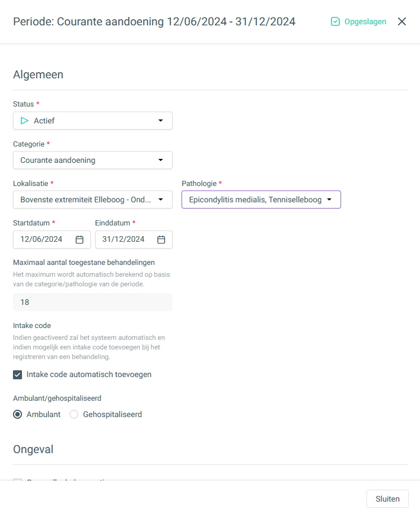This screenshot has height=514, width=420.
Task: Click the Sluiten button
Action: coord(387,499)
